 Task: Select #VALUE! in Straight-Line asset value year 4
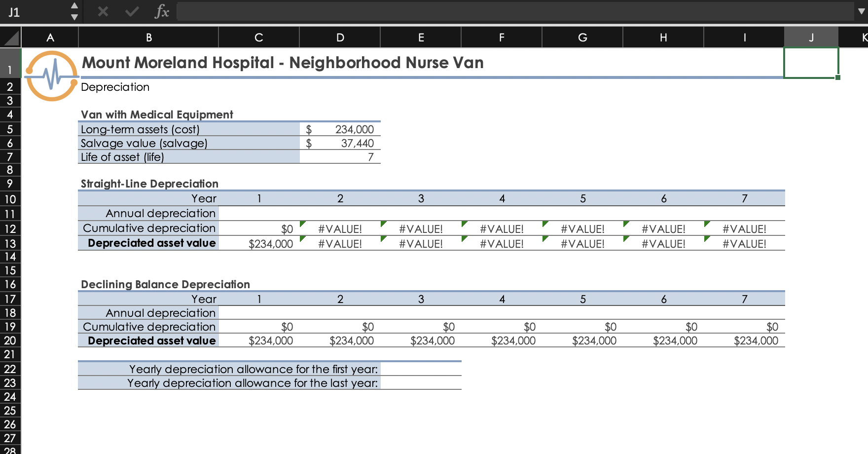pyautogui.click(x=502, y=243)
